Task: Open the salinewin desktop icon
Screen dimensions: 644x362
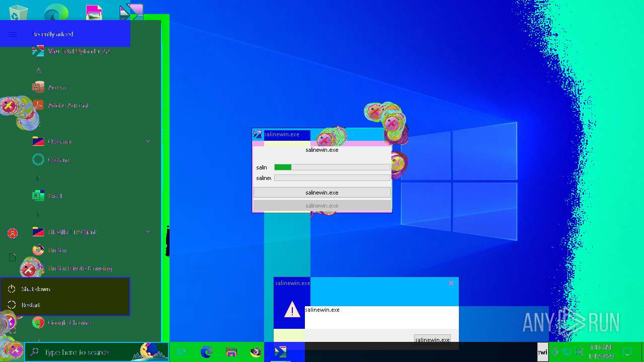Action: [131, 13]
